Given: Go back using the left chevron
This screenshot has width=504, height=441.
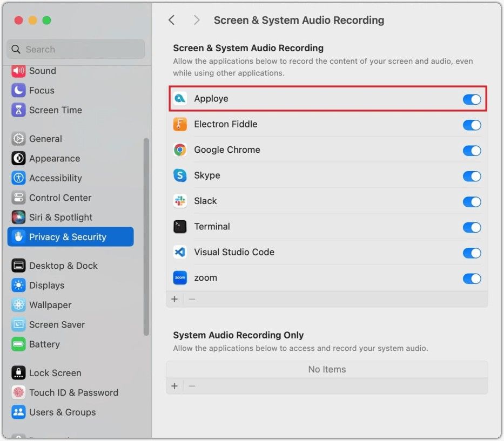Looking at the screenshot, I should coord(172,20).
